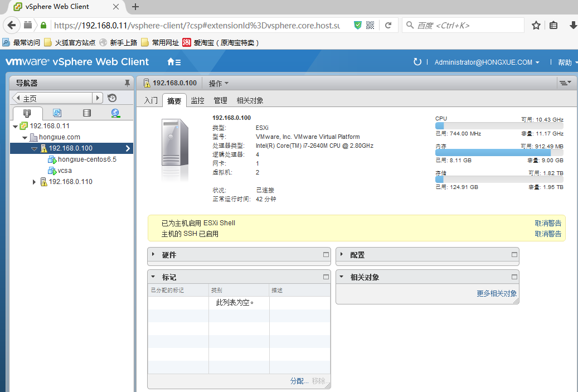This screenshot has height=392, width=578.
Task: Switch to the 摘要 tab
Action: tap(174, 101)
